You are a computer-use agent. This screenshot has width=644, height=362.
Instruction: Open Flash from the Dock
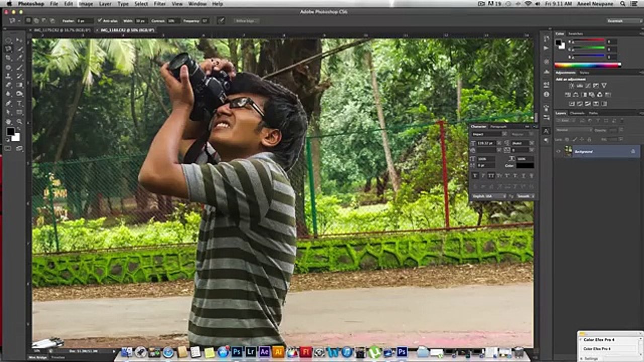tap(305, 352)
